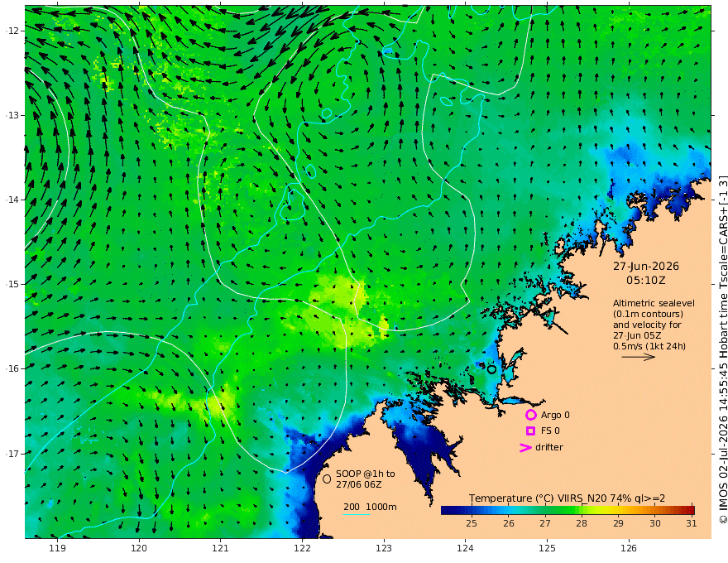Click the latitude axis label -13
Screen dimensions: 728x563
[x=12, y=115]
